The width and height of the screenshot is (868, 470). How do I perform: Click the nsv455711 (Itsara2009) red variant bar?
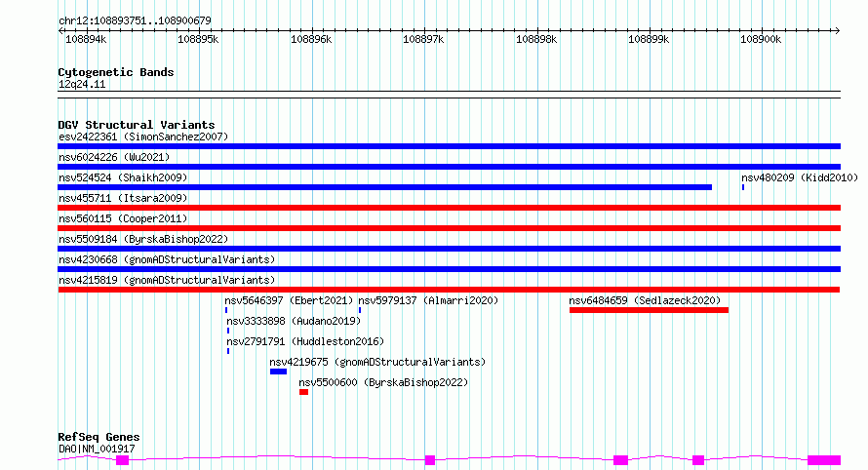click(x=449, y=208)
